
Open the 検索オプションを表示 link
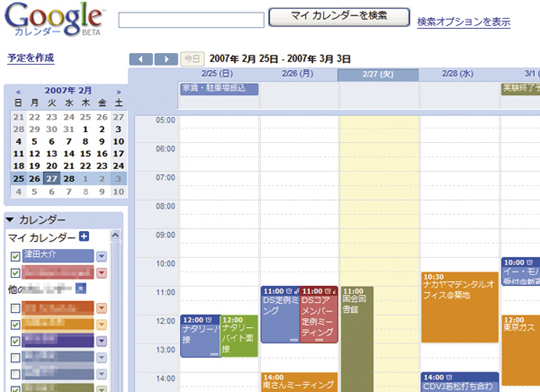tap(464, 22)
